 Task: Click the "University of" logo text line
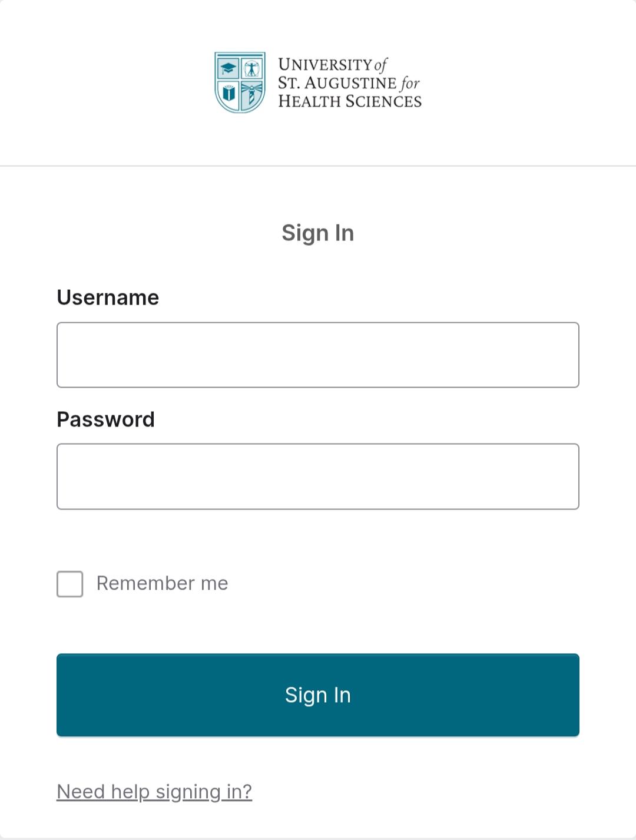332,64
